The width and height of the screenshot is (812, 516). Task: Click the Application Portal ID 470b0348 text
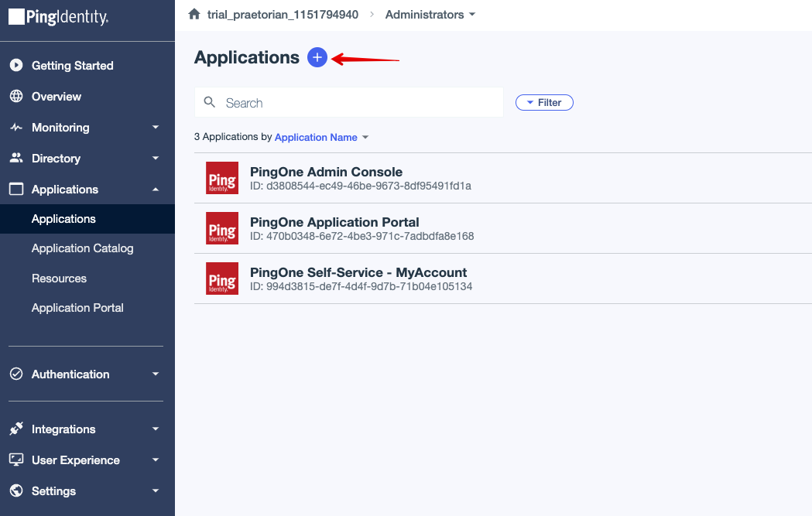pyautogui.click(x=362, y=236)
